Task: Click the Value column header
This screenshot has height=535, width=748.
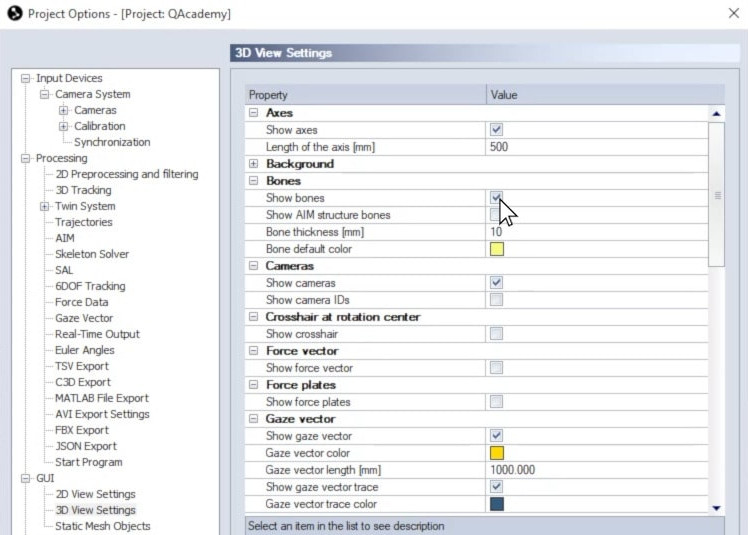Action: click(605, 95)
